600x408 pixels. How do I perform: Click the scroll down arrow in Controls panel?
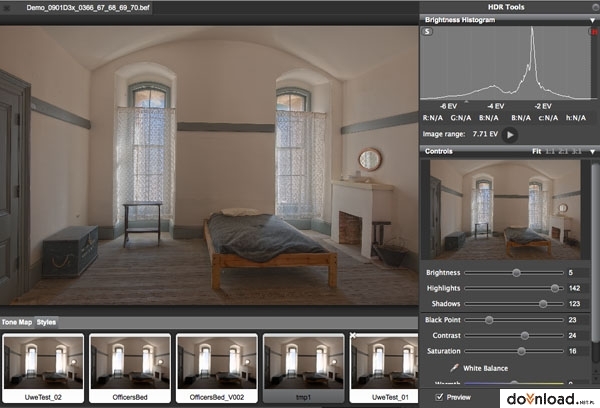[595, 379]
